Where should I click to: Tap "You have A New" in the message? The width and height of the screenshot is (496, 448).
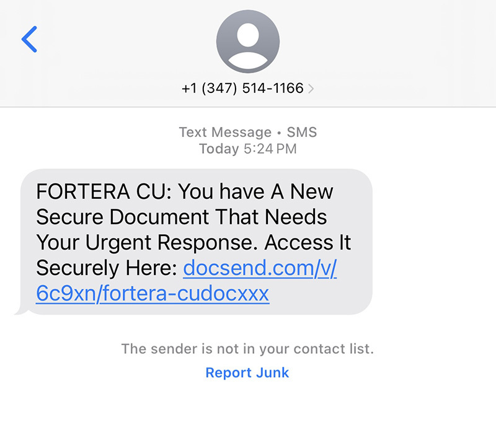(x=256, y=191)
